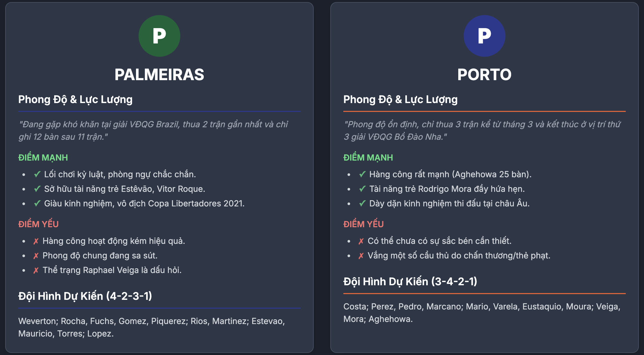Click Palmeiras Phong Độ & Lực Lượng heading
This screenshot has width=644, height=355.
tap(75, 100)
